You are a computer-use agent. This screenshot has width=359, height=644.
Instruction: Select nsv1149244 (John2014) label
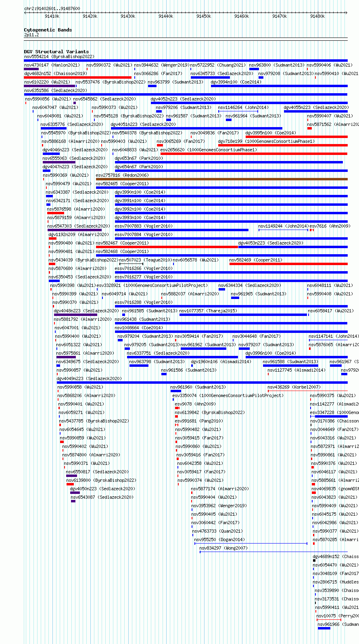click(x=283, y=226)
